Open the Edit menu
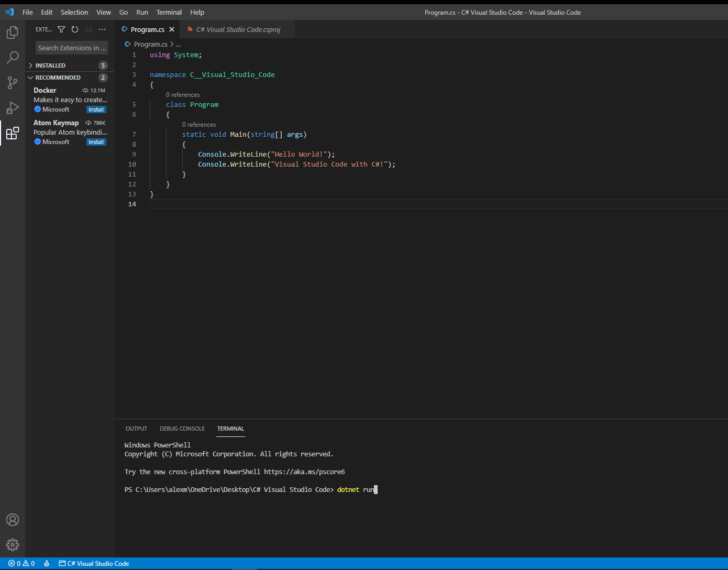The image size is (728, 570). click(x=47, y=12)
